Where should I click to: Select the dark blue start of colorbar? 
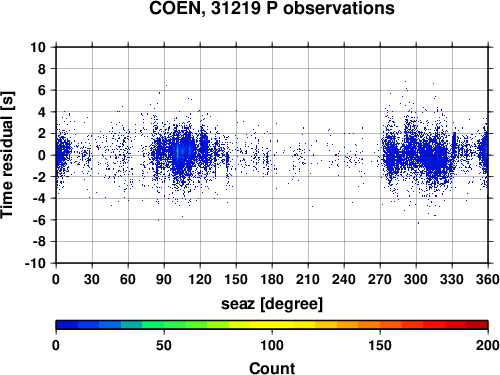67,325
